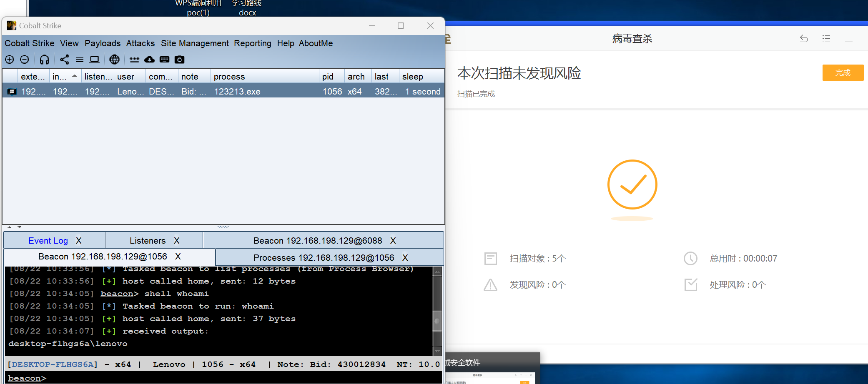The image size is (868, 384).
Task: Open the Attacks menu
Action: 140,43
